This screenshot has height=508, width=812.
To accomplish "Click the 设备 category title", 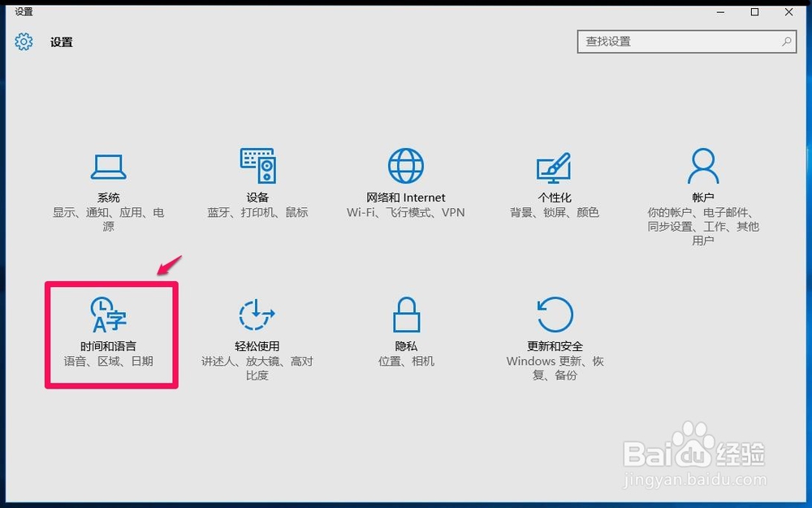I will (x=257, y=198).
